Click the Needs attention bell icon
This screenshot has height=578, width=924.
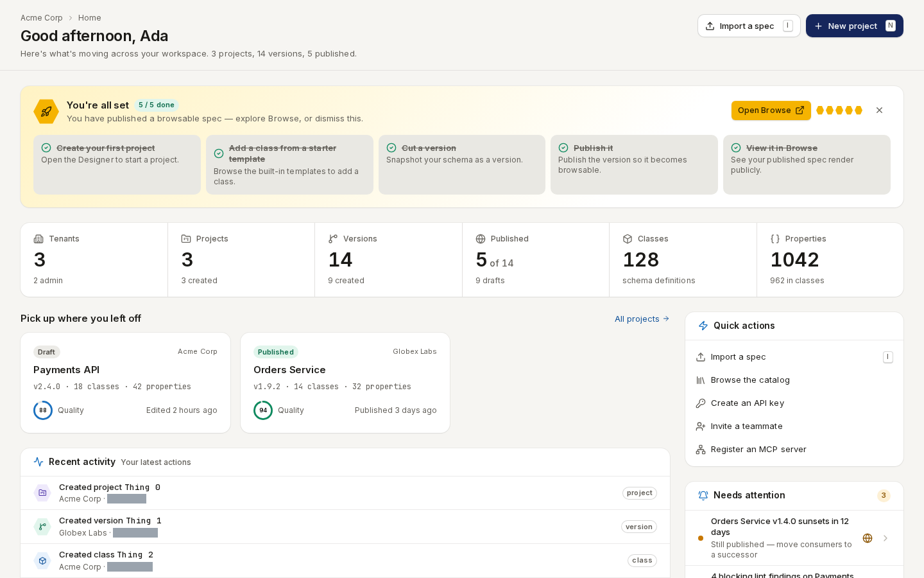click(703, 495)
